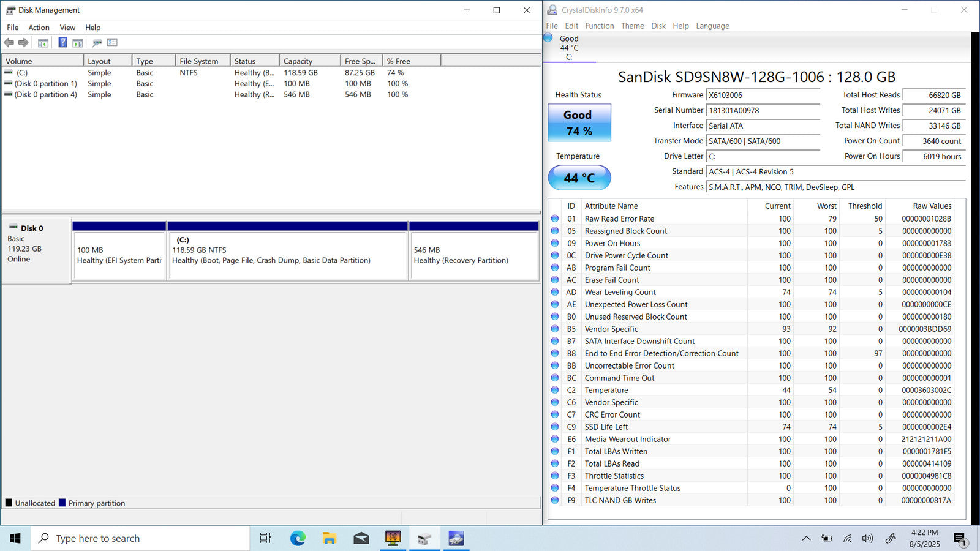
Task: Click the volume speaker icon in system tray
Action: (x=867, y=538)
